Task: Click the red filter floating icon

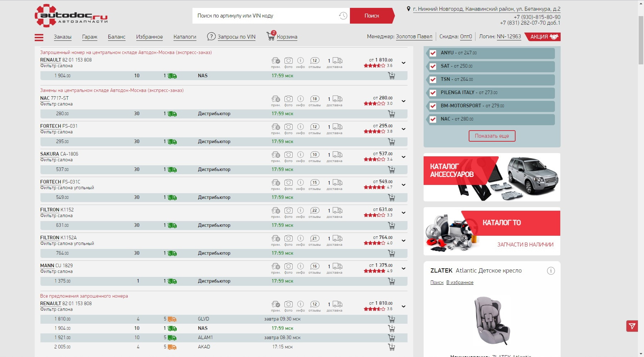Action: pyautogui.click(x=632, y=326)
